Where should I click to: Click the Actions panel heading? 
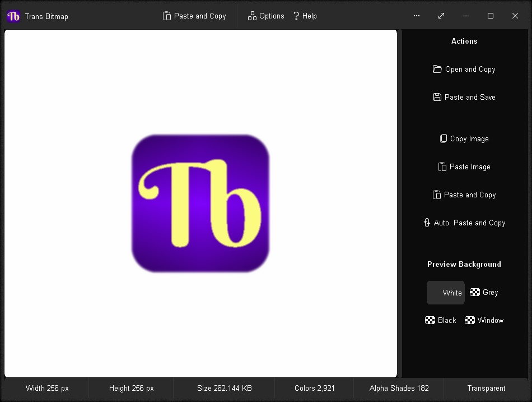(x=464, y=41)
